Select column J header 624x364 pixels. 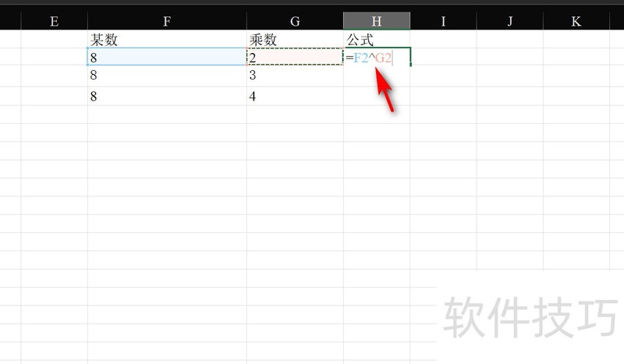tap(510, 21)
